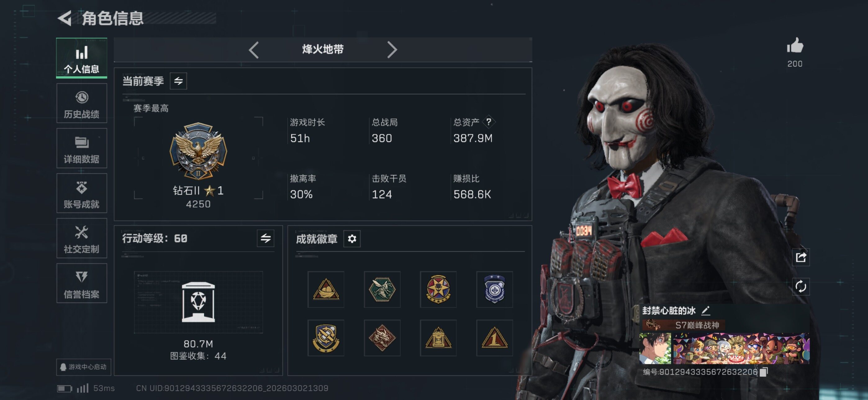The height and width of the screenshot is (400, 868).
Task: Give a thumbs-up like to profile
Action: (x=795, y=46)
